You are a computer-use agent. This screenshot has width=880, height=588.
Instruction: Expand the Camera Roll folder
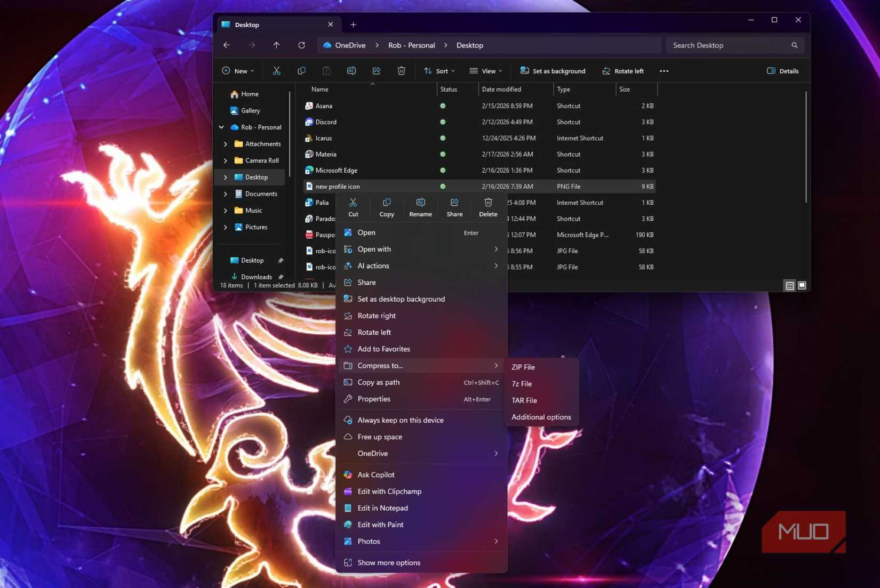(x=226, y=160)
